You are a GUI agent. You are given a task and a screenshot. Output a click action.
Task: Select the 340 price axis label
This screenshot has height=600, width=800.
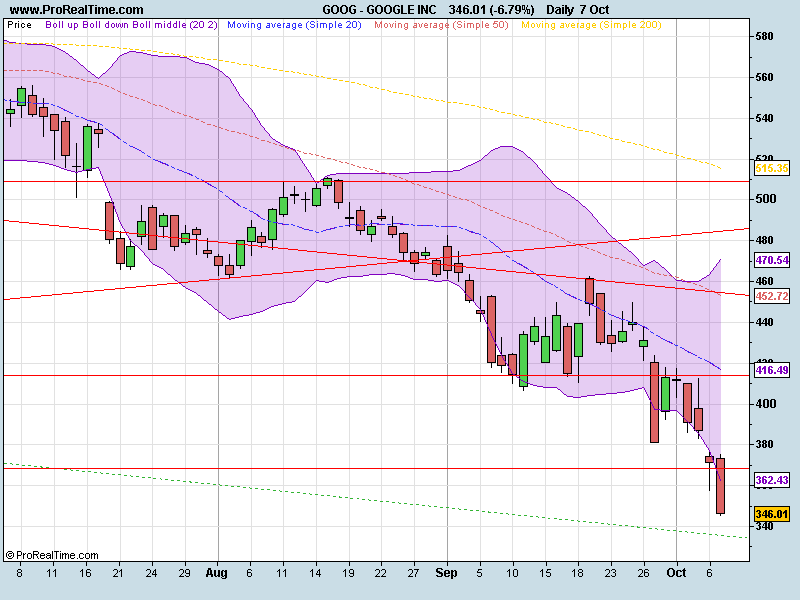pyautogui.click(x=764, y=526)
